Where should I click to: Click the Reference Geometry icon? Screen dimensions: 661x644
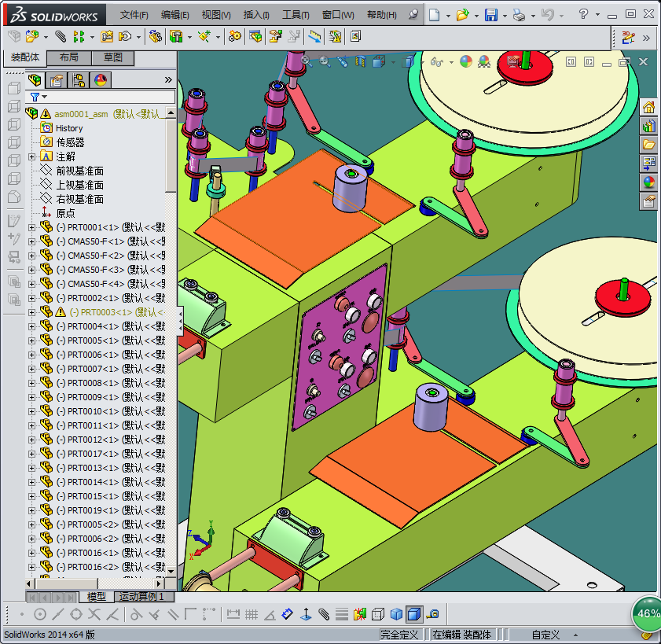[204, 37]
